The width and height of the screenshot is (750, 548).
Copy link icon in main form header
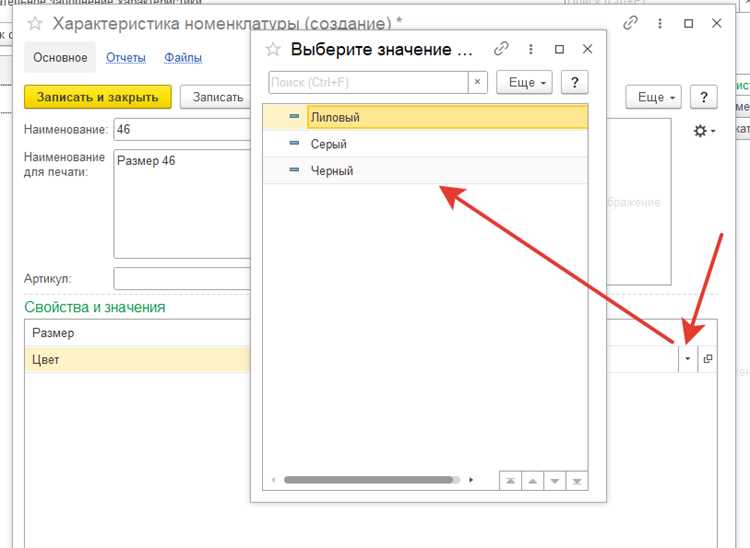pos(630,23)
